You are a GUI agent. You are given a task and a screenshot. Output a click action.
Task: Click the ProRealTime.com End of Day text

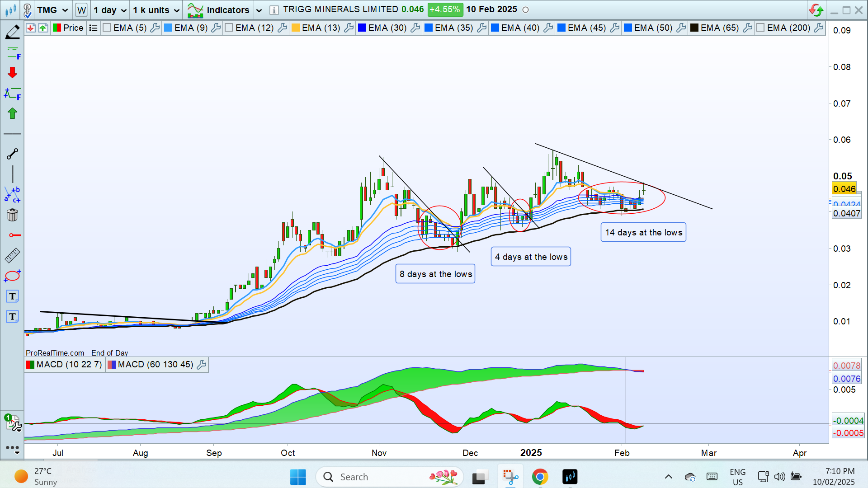tap(77, 353)
